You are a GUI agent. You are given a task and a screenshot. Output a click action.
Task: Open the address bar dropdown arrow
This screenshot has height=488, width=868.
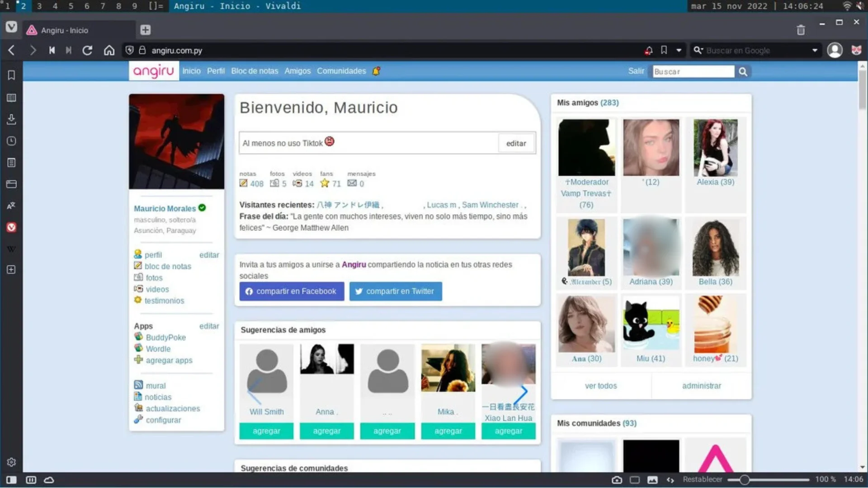[679, 50]
